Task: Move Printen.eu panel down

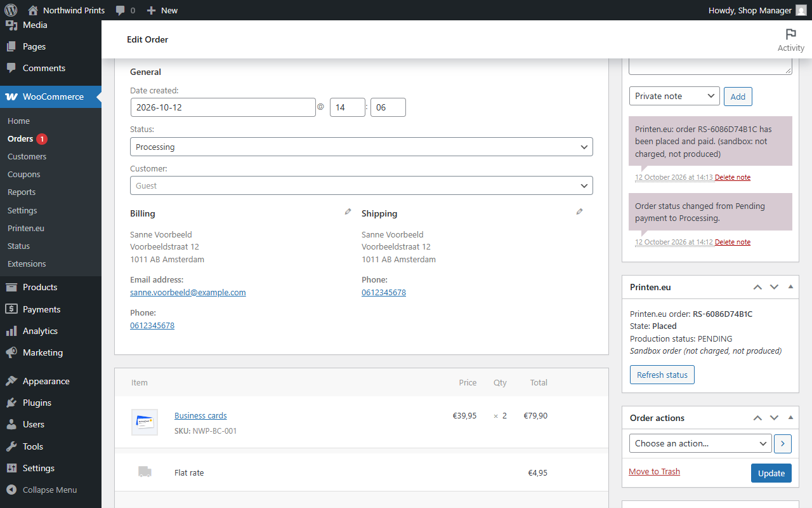Action: point(774,287)
